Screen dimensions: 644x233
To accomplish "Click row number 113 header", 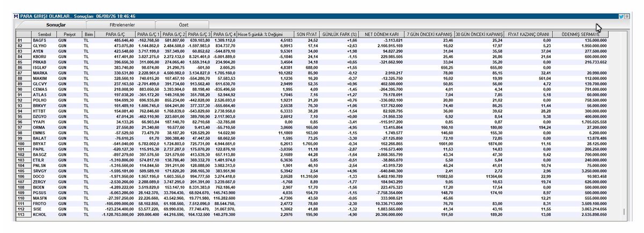I will [x=24, y=214].
